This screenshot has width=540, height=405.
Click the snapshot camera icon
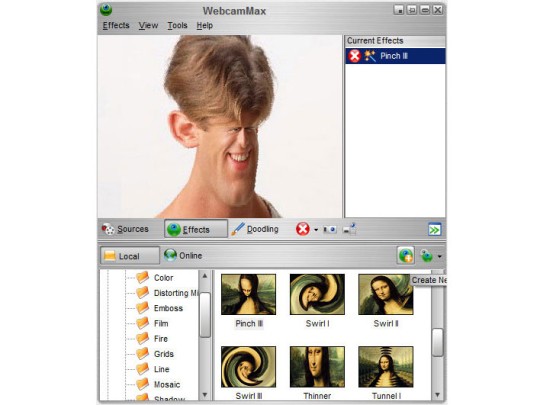point(330,229)
